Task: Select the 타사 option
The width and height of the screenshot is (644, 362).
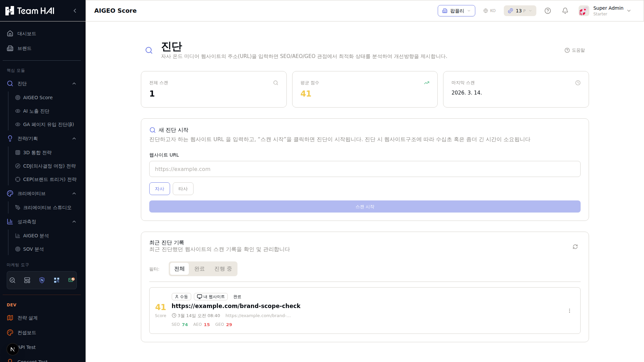Action: [x=183, y=189]
